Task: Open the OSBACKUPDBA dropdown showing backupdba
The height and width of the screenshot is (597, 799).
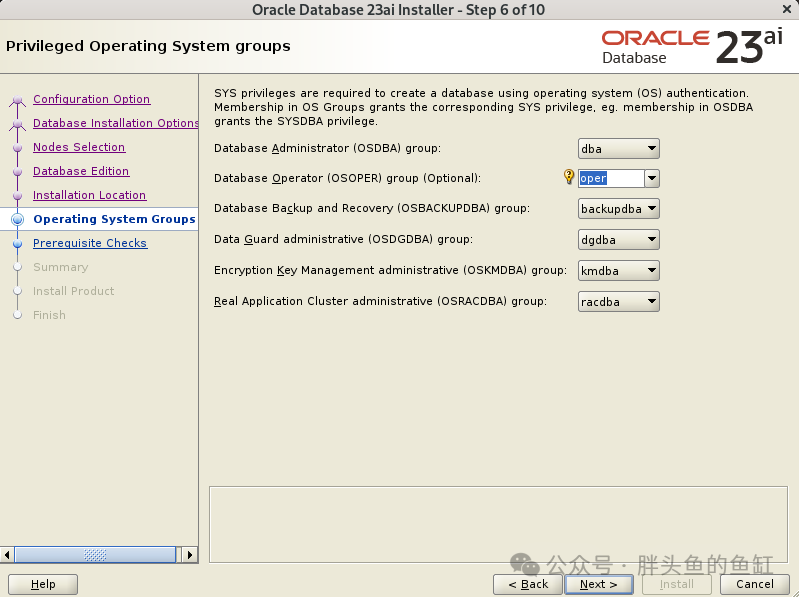Action: [x=619, y=209]
